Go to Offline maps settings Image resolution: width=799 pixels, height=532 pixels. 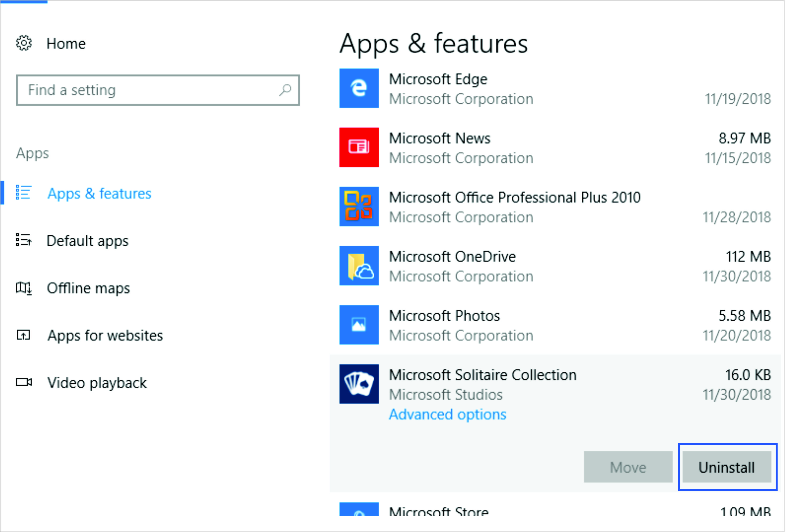pos(88,288)
